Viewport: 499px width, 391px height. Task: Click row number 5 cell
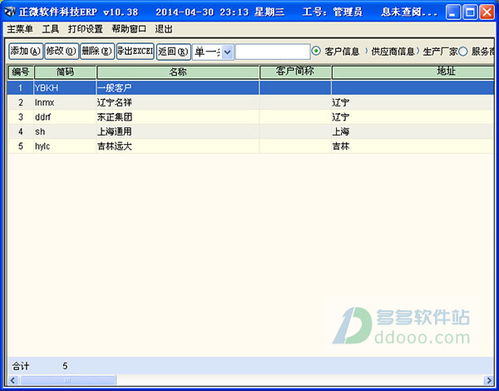pyautogui.click(x=21, y=146)
